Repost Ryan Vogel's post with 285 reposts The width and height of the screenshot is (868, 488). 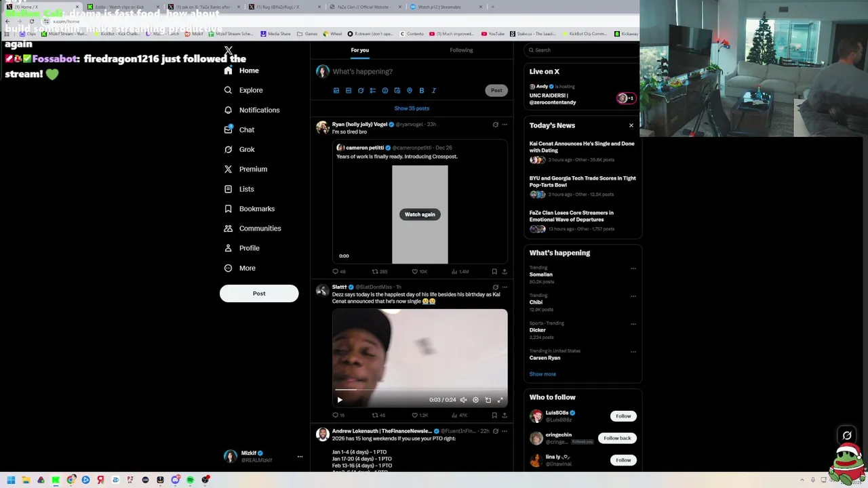(x=379, y=272)
